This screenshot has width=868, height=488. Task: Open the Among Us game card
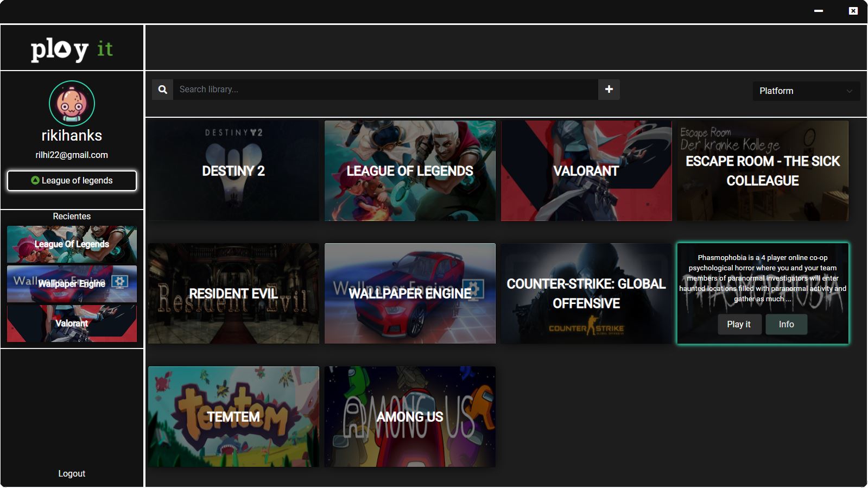[410, 417]
